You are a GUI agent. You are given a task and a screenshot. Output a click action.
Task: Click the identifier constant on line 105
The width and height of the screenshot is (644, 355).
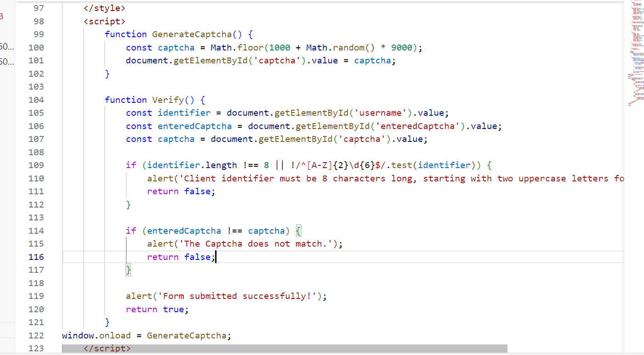(x=184, y=113)
